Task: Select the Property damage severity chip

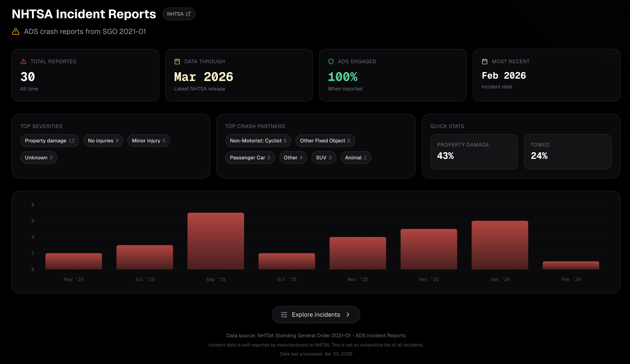Action: (x=50, y=141)
